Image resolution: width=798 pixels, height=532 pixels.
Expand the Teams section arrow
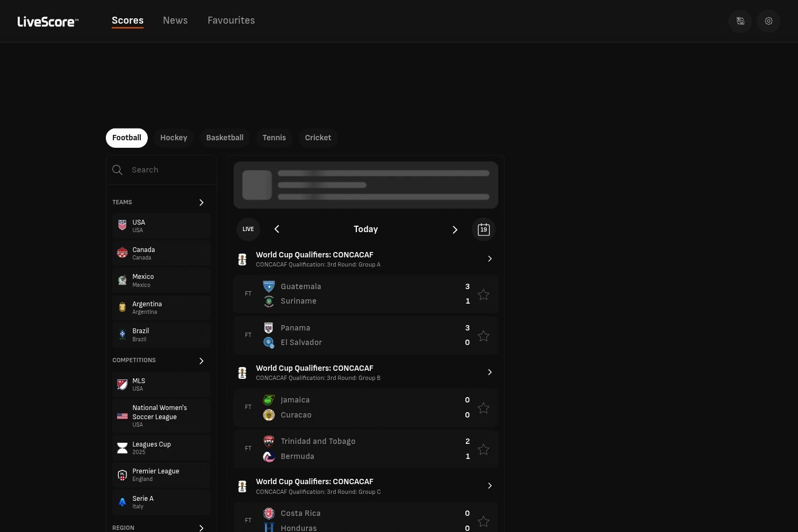pos(202,203)
